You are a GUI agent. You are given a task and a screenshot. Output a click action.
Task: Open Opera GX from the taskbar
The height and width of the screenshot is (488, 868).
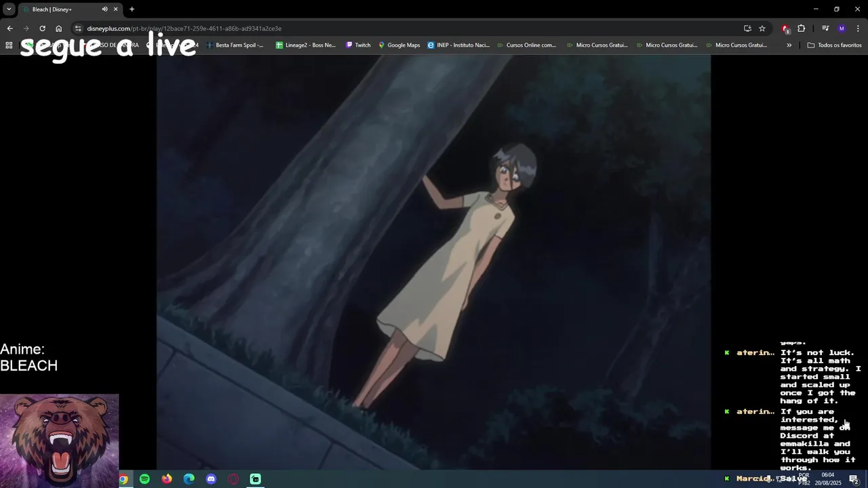[x=233, y=479]
